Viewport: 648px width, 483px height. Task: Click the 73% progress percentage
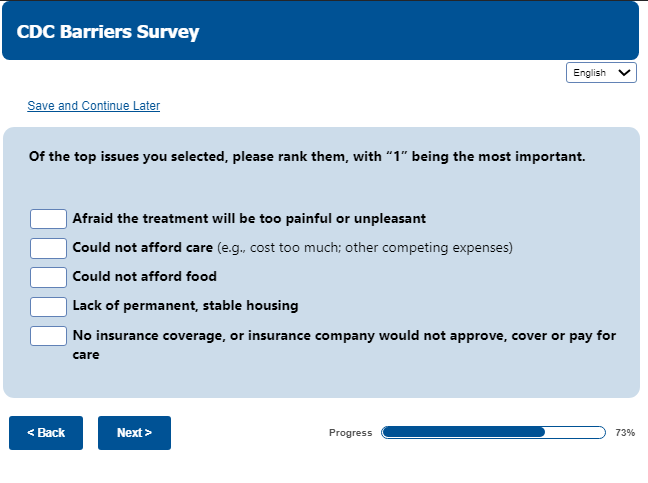[x=625, y=433]
